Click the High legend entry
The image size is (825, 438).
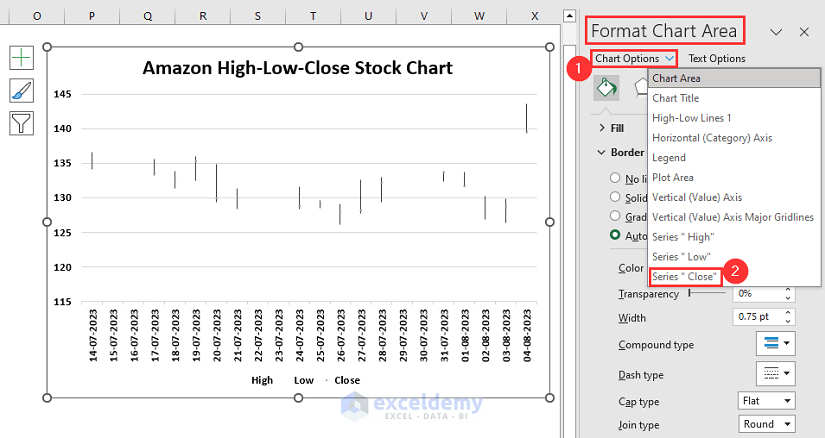tap(262, 380)
